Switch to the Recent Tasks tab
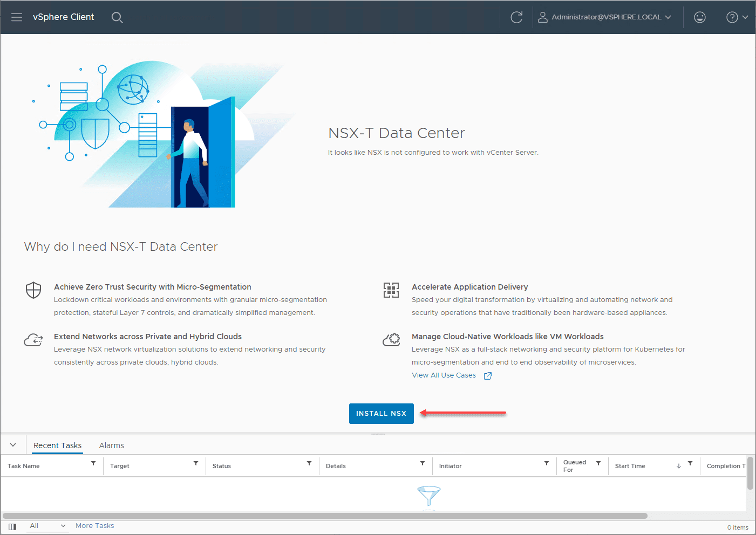This screenshot has width=756, height=535. click(57, 445)
